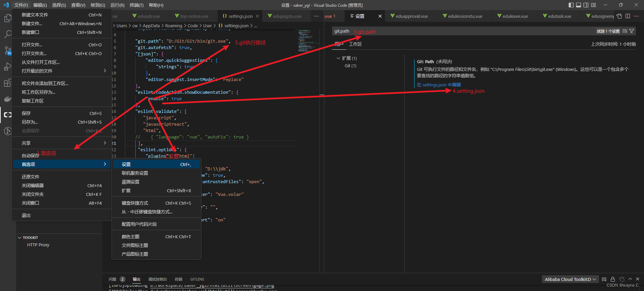Viewport: 644px width, 291px height.
Task: Switch to eduapproval.vue tab
Action: (x=411, y=16)
